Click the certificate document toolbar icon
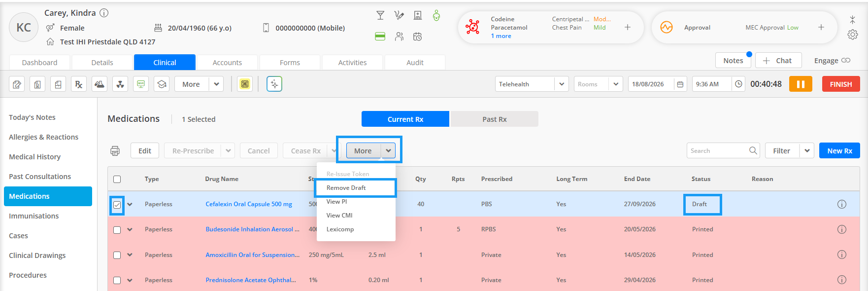This screenshot has width=868, height=291. pyautogui.click(x=37, y=84)
